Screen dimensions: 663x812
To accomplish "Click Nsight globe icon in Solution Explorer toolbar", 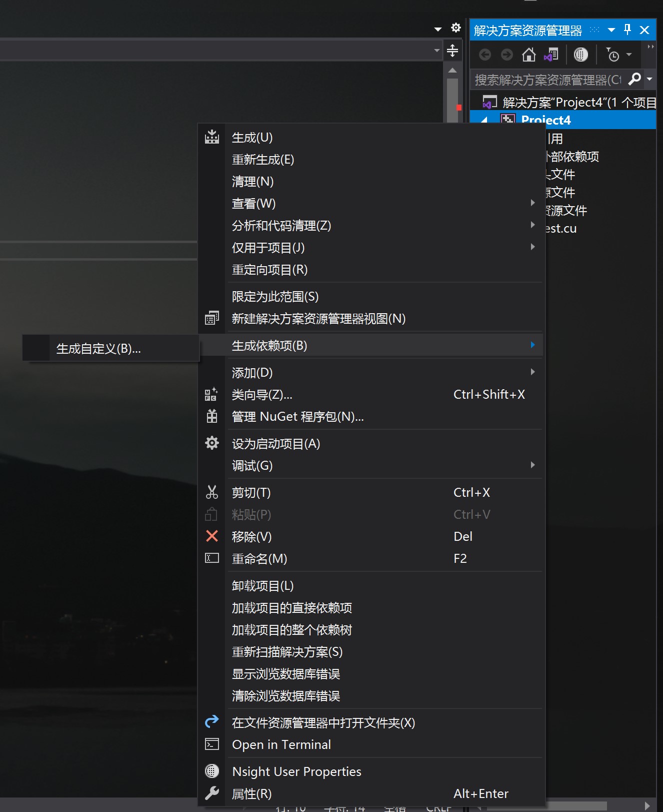I will coord(580,55).
